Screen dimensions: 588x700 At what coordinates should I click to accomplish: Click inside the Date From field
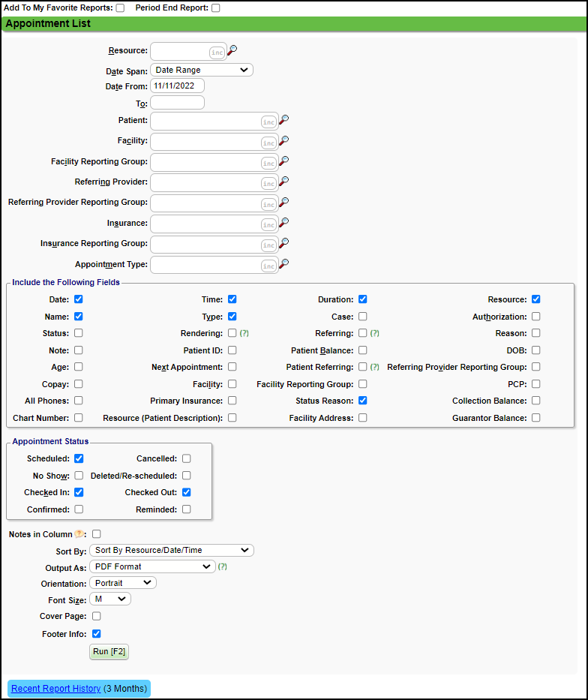coord(176,86)
